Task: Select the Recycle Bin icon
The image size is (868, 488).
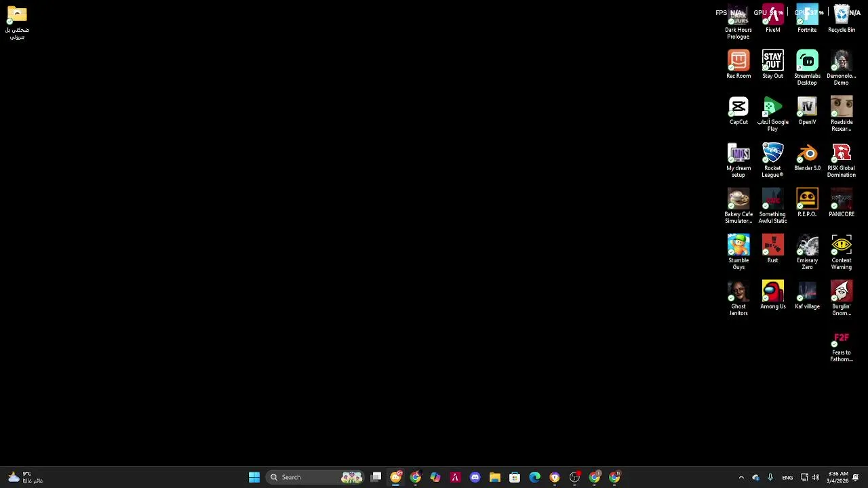Action: pos(842,19)
